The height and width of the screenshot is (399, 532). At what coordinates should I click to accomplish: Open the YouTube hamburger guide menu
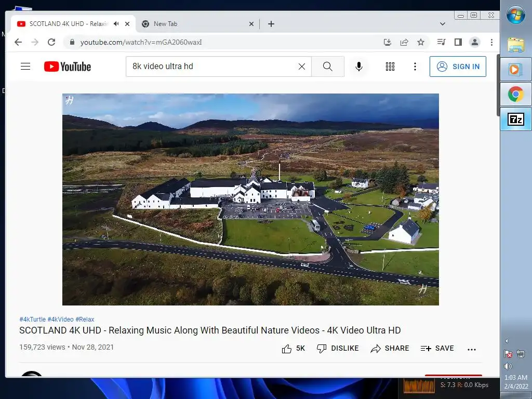[x=25, y=66]
